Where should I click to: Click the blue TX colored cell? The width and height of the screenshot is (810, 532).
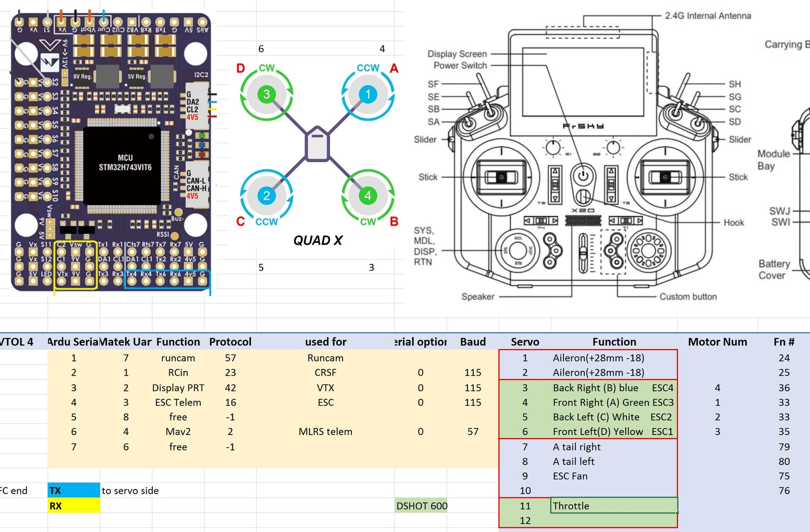click(74, 491)
